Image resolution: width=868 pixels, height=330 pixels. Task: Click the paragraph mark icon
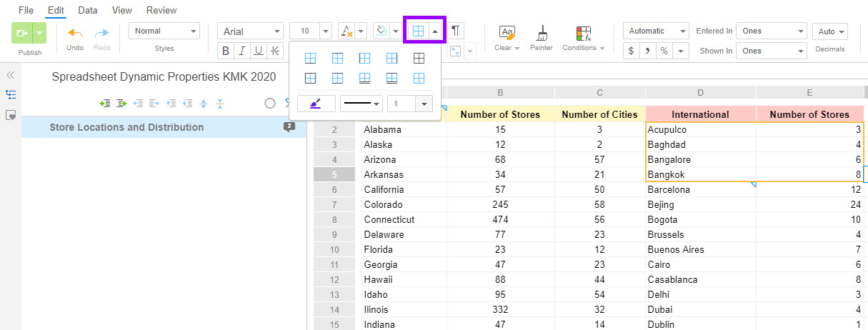click(x=455, y=30)
